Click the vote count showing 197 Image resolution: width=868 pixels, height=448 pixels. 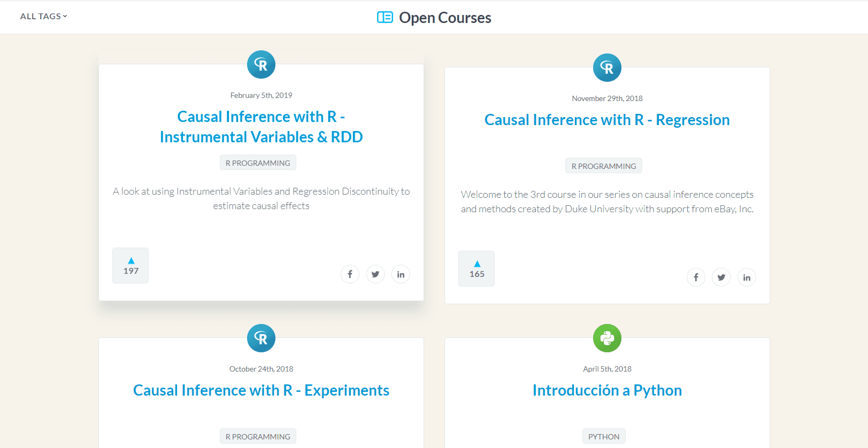pos(130,271)
